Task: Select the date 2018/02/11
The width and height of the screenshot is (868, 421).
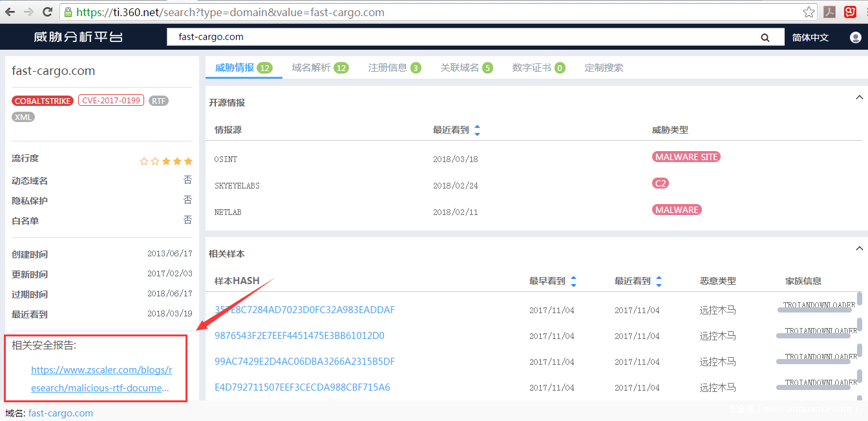Action: (x=456, y=212)
